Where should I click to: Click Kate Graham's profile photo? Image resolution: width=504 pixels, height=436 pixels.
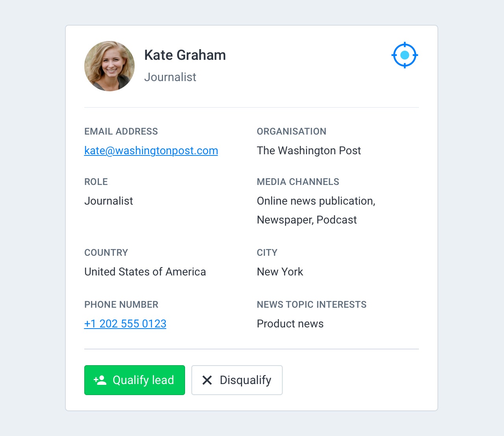(109, 66)
